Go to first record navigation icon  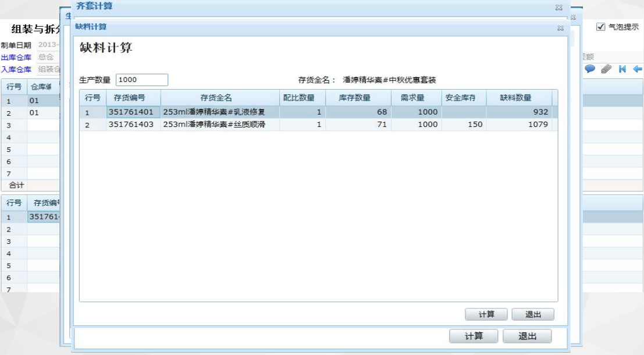pos(622,69)
